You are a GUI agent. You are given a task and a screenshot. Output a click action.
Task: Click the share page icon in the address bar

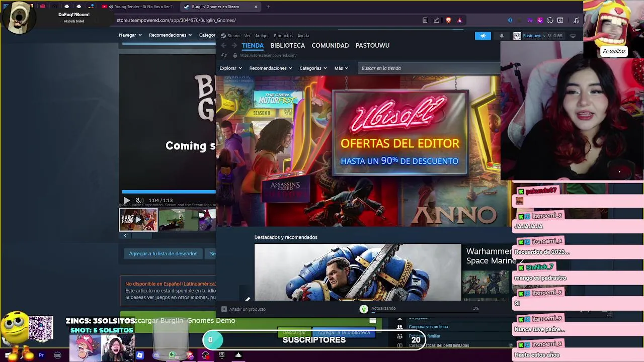point(436,20)
